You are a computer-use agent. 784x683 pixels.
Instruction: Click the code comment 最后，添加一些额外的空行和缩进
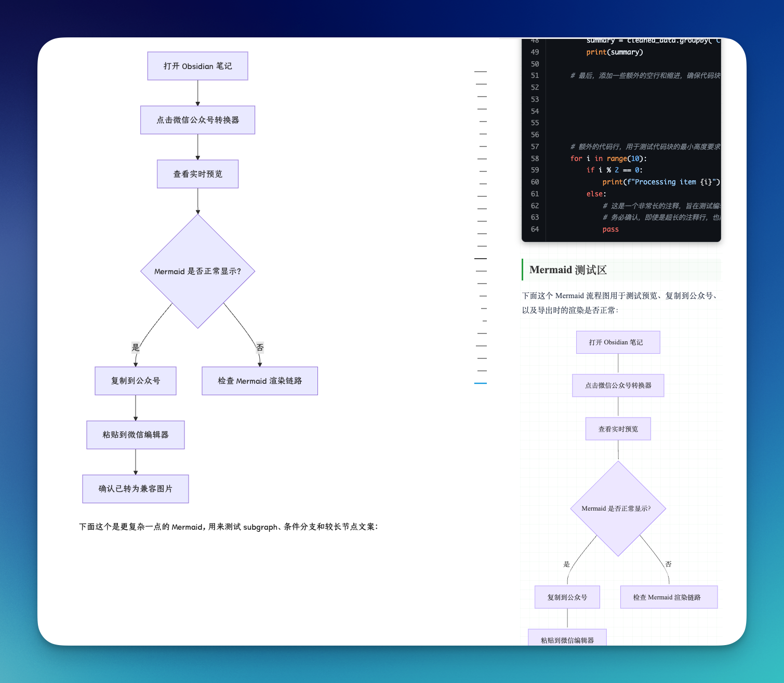point(645,76)
